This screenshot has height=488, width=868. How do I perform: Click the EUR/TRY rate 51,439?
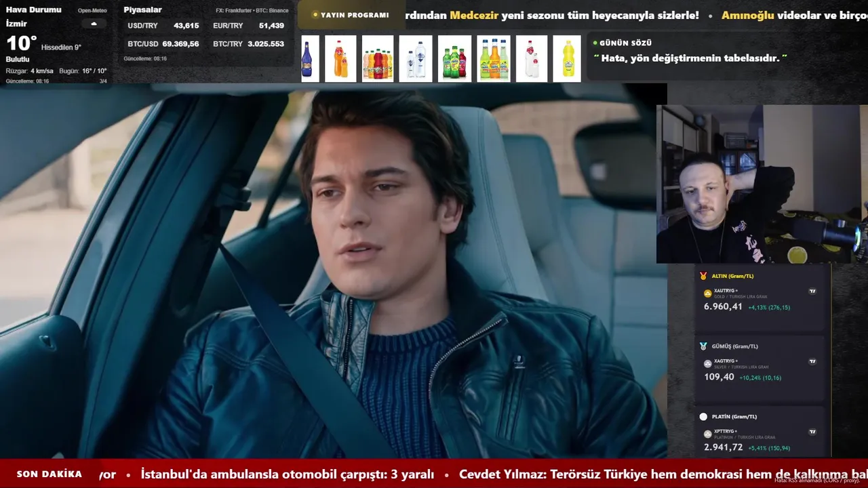point(271,26)
